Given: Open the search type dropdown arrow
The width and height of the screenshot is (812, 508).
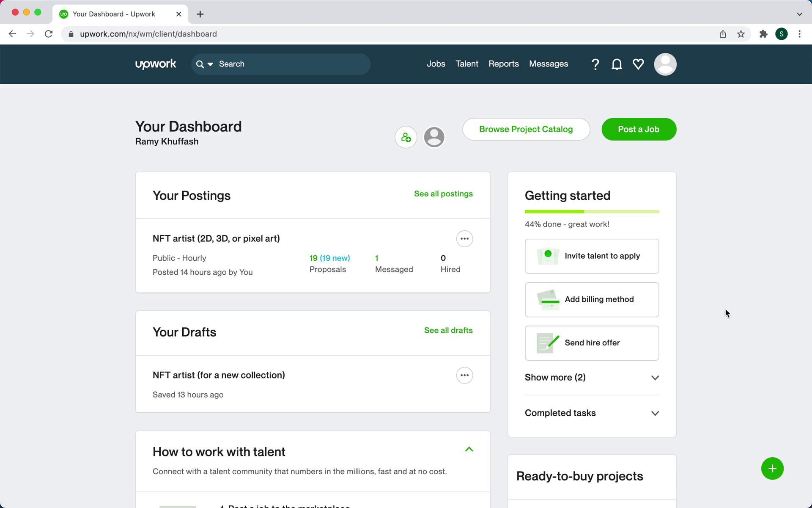Looking at the screenshot, I should click(x=210, y=64).
